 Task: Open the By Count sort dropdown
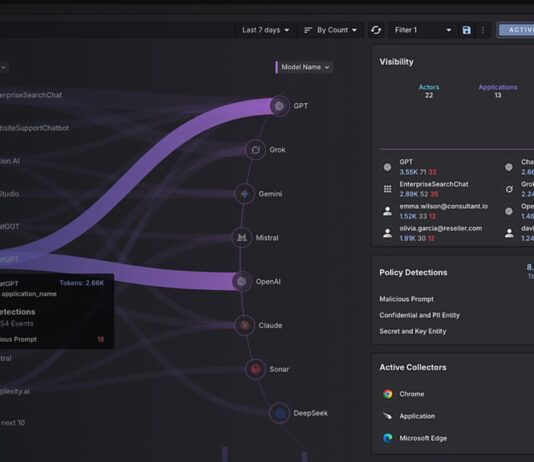point(330,30)
